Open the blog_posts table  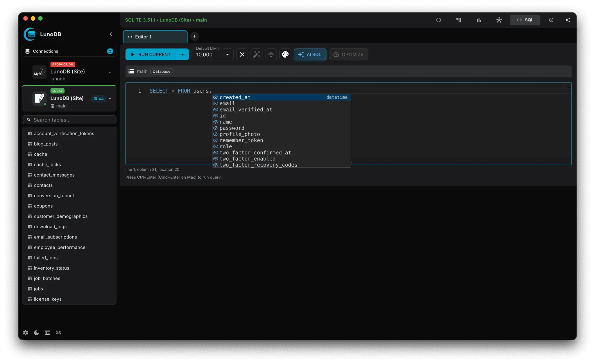tap(69, 144)
